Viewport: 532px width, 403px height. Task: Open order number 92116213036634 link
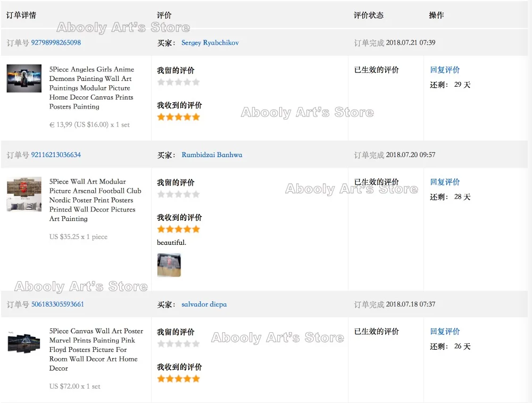[56, 155]
